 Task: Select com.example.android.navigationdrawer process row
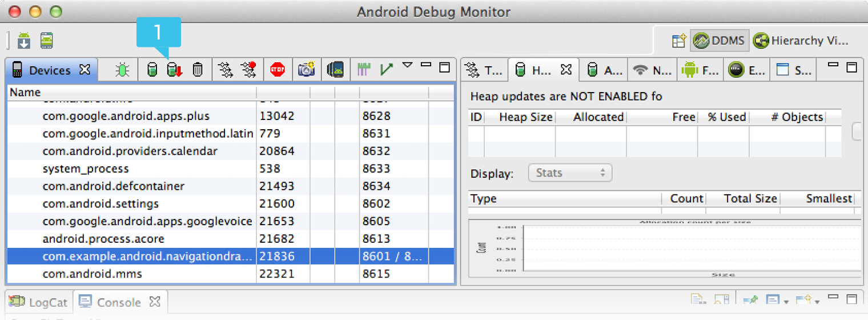pyautogui.click(x=231, y=257)
